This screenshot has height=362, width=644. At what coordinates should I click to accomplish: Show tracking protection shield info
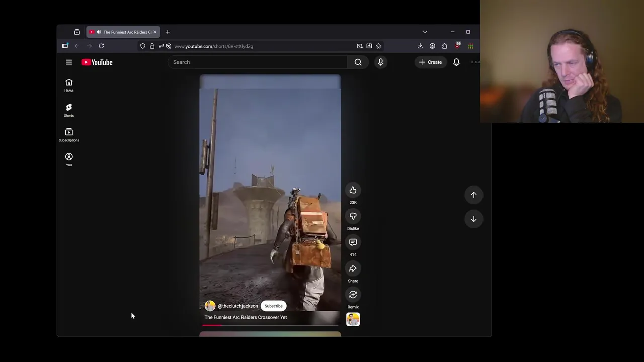tap(143, 46)
